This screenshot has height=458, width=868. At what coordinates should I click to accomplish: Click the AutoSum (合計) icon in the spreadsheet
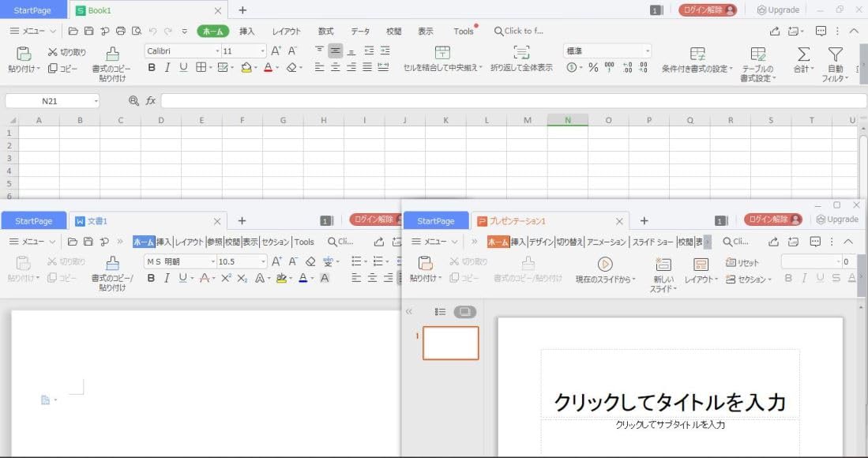click(x=803, y=54)
